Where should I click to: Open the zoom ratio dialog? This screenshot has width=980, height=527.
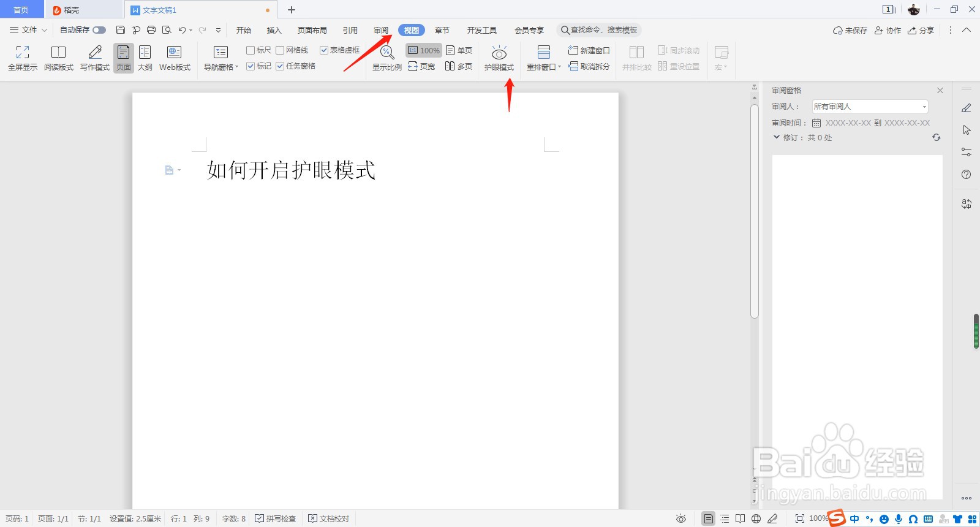pyautogui.click(x=387, y=58)
